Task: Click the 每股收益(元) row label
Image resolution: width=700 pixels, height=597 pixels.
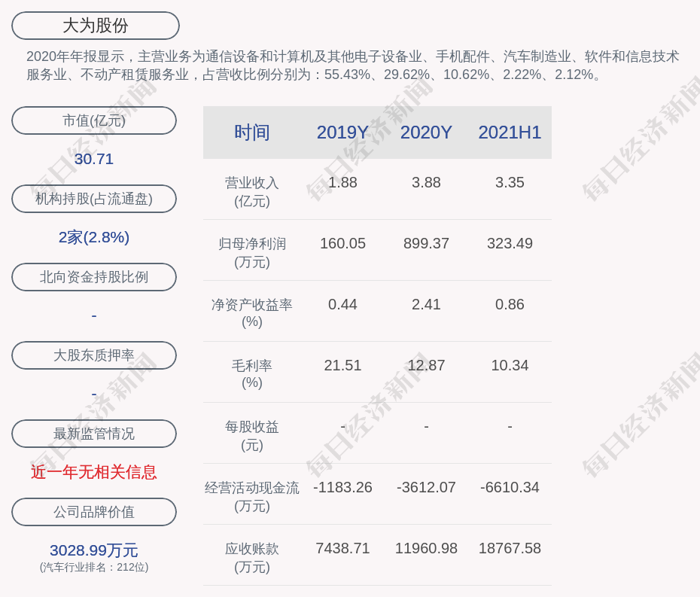Action: (x=252, y=436)
